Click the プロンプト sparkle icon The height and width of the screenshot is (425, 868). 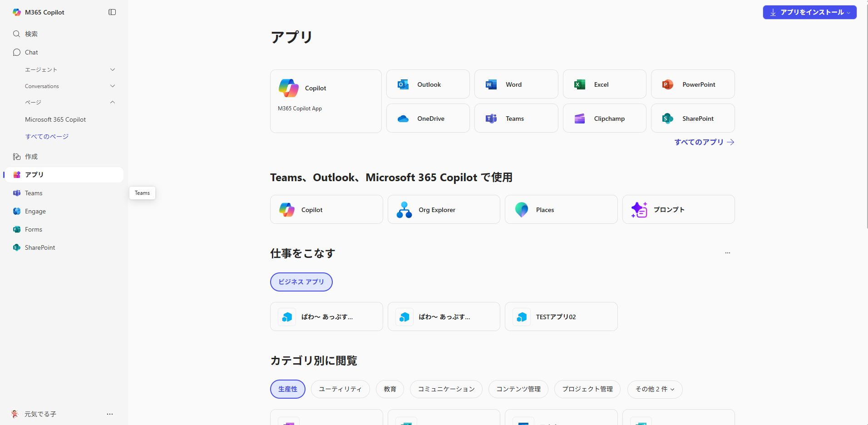tap(639, 210)
